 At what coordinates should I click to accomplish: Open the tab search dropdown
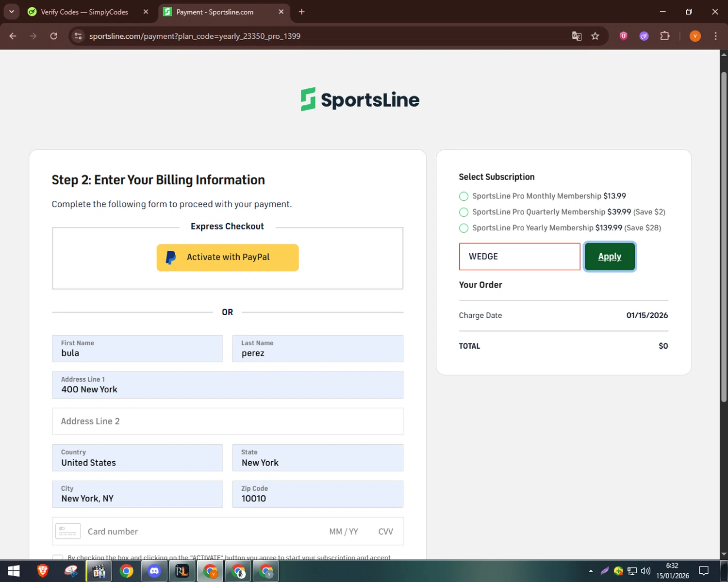11,12
